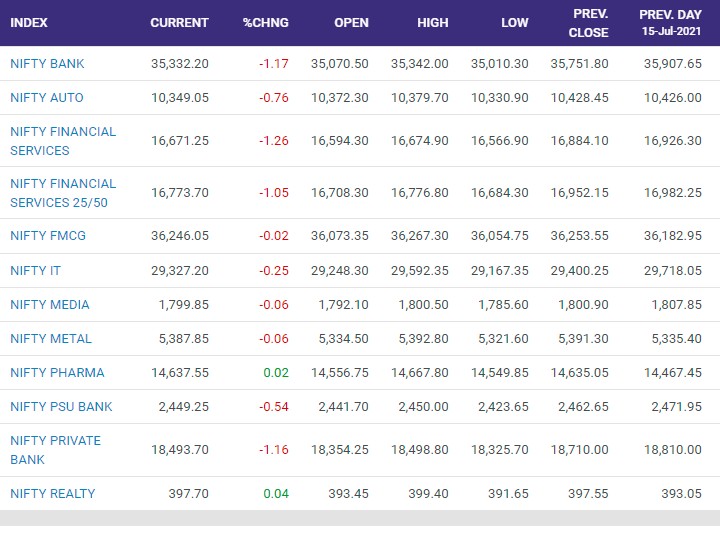Select NIFTY BANK high value 35,342.00
720x540 pixels.
(x=420, y=63)
